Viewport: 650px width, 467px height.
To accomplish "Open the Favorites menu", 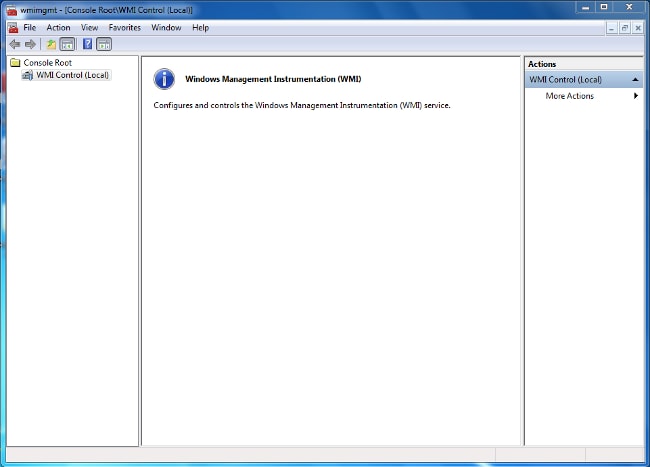I will [x=125, y=28].
